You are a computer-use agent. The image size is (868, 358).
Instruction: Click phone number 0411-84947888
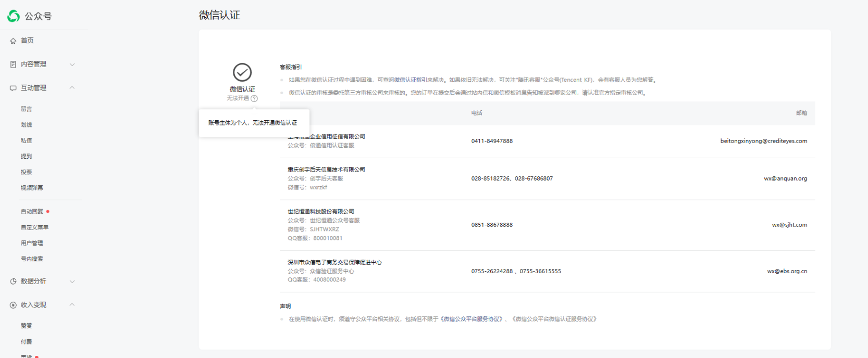pyautogui.click(x=492, y=141)
